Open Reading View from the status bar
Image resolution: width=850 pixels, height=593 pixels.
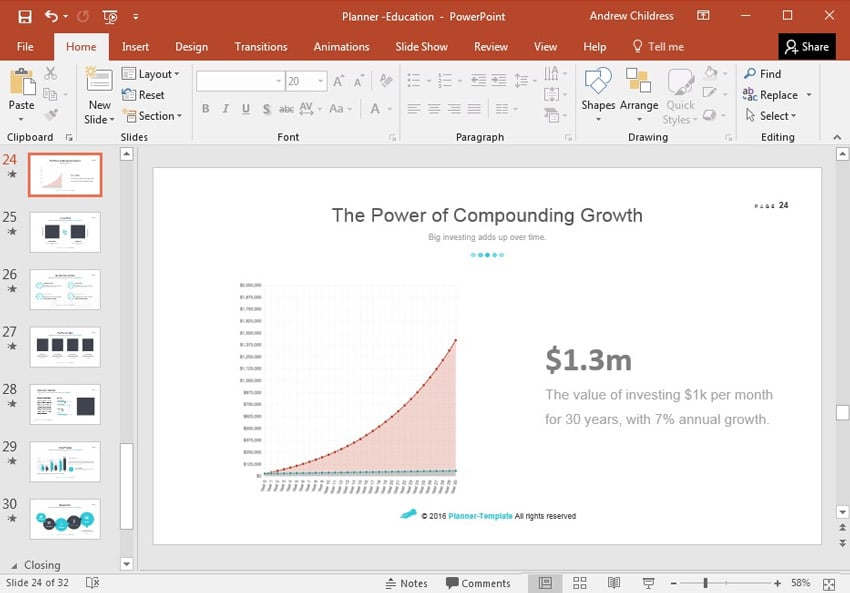pos(614,583)
